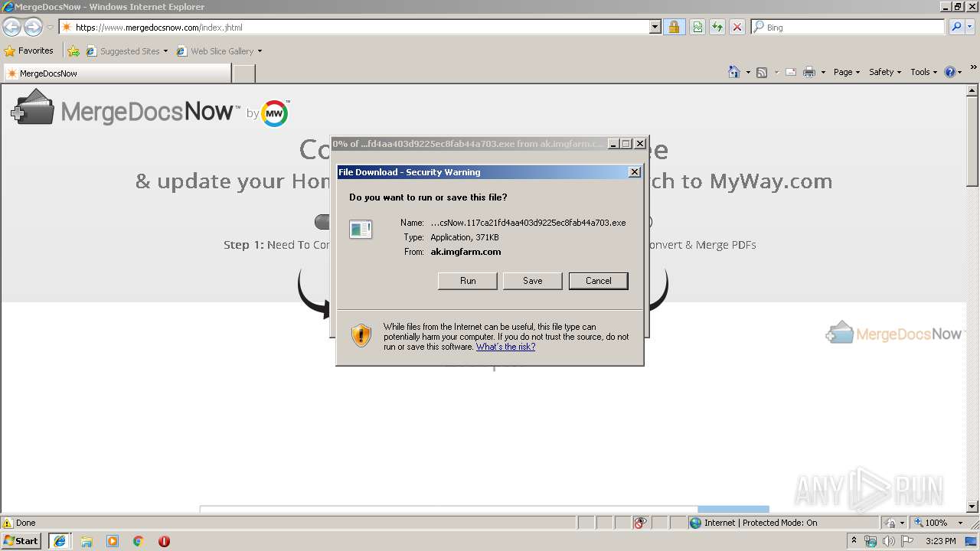Open the Page menu
This screenshot has height=551, width=980.
click(x=847, y=72)
